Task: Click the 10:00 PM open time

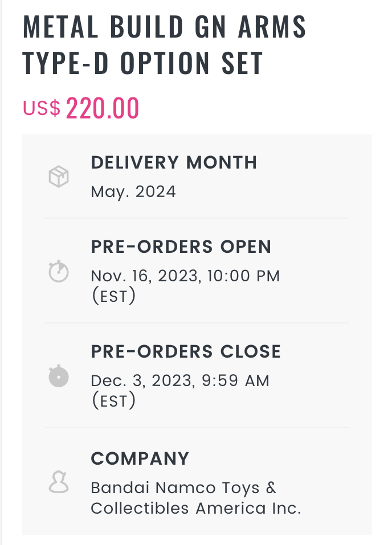Action: pyautogui.click(x=243, y=276)
